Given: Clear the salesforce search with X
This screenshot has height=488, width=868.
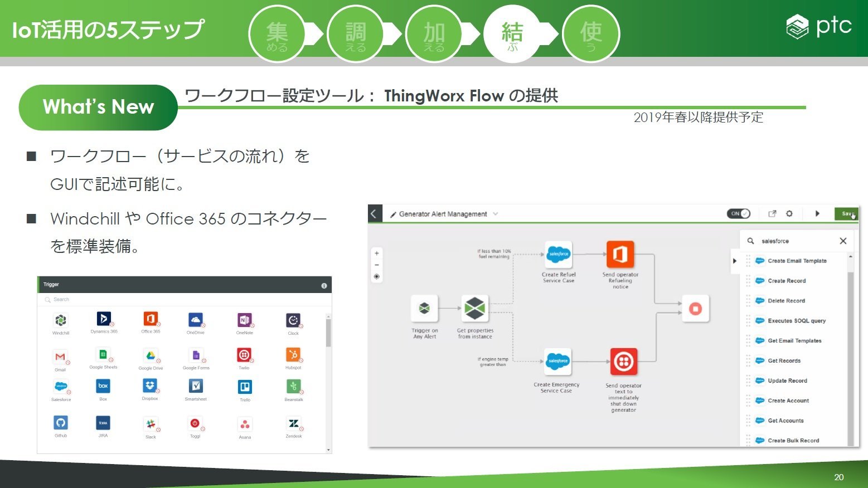Looking at the screenshot, I should [x=843, y=241].
